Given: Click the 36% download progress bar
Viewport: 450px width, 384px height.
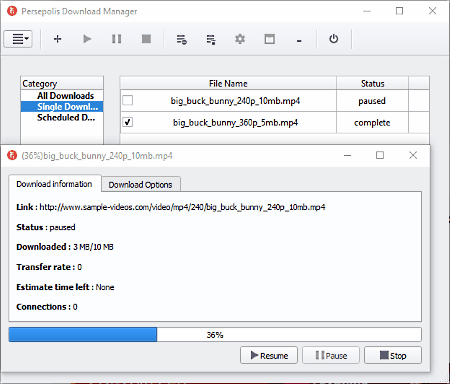Looking at the screenshot, I should point(215,335).
